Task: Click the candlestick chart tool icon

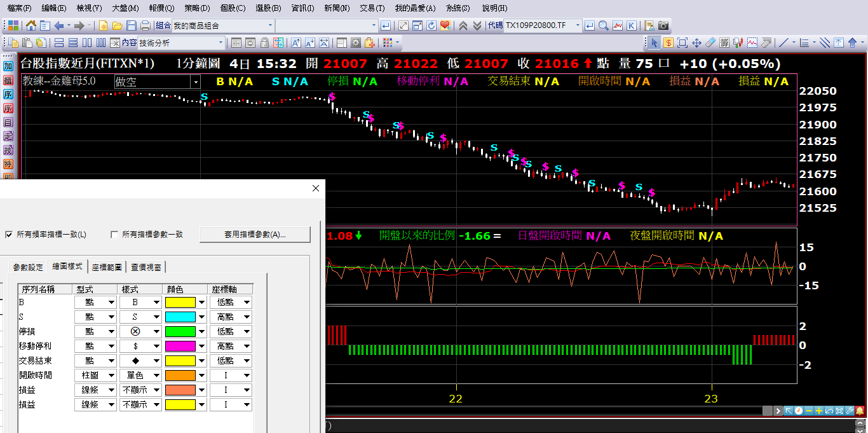Action: (x=738, y=43)
